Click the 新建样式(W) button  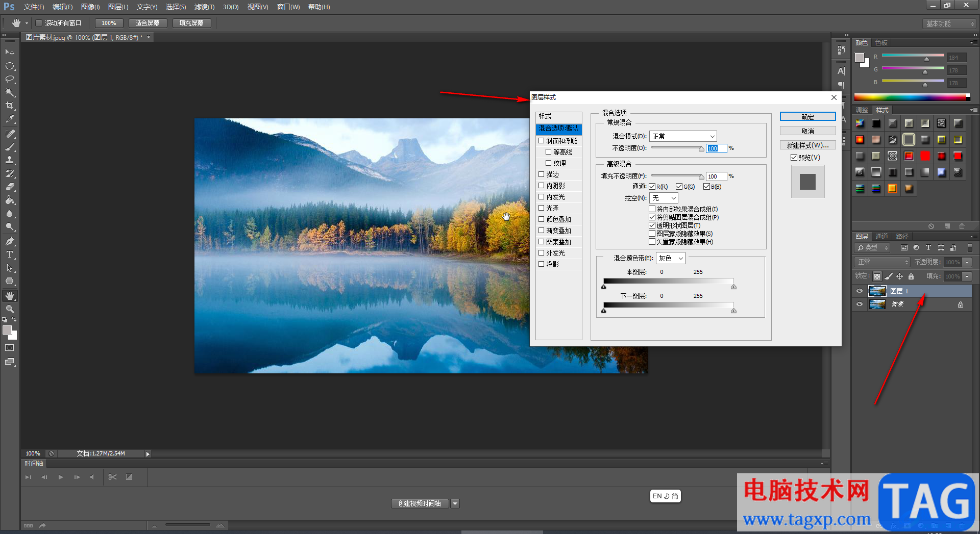pyautogui.click(x=807, y=145)
